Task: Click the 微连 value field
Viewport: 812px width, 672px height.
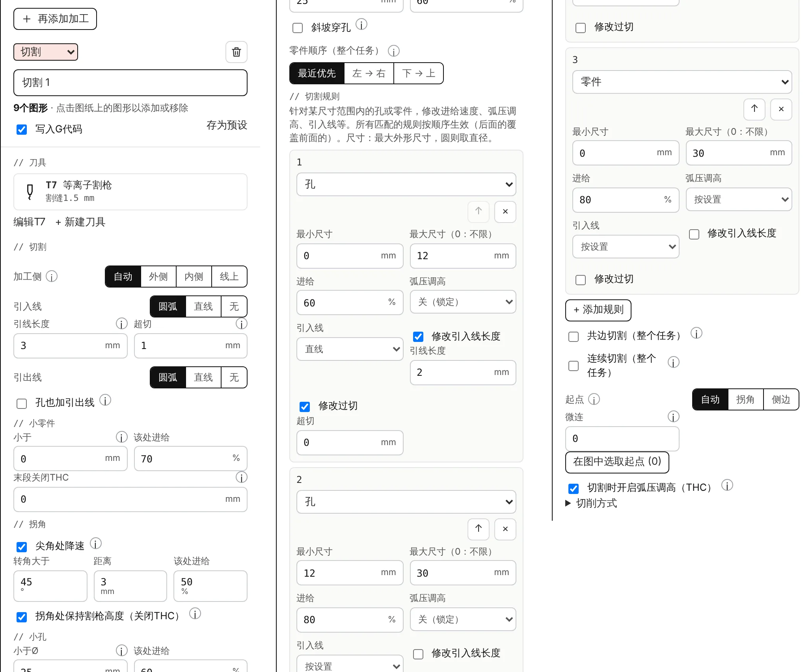Action: pos(622,439)
